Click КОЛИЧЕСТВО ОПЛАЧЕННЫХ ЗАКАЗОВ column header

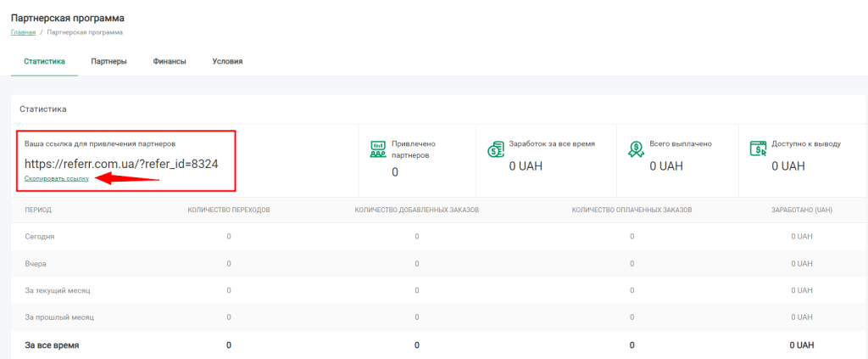tap(632, 209)
